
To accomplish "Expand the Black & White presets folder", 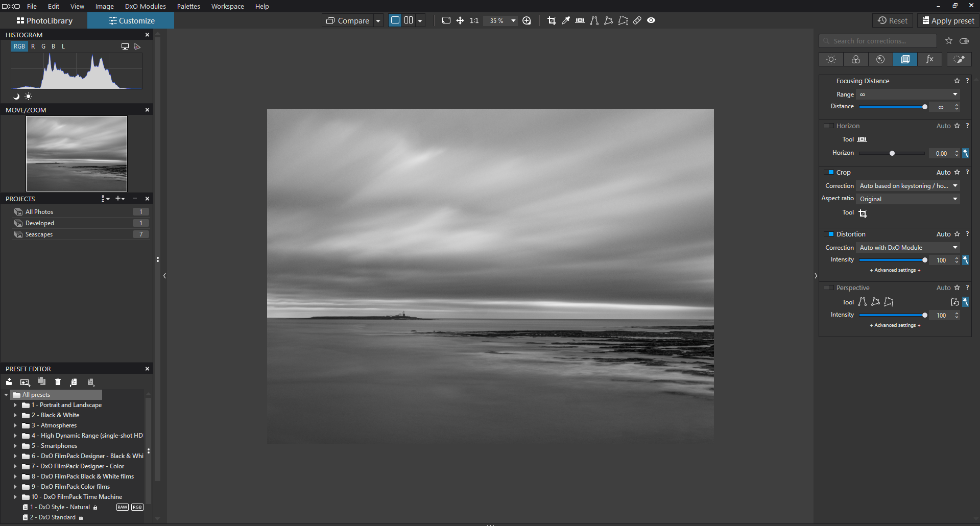I will [x=16, y=415].
